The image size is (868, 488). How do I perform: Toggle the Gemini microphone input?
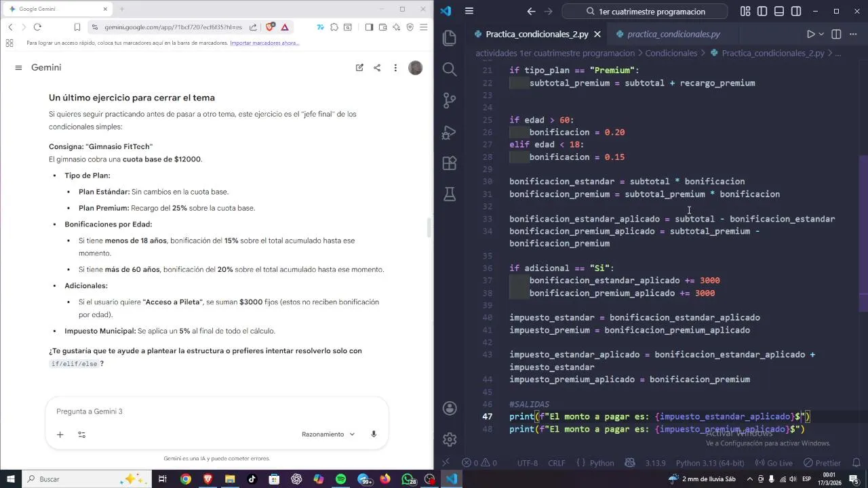(374, 434)
